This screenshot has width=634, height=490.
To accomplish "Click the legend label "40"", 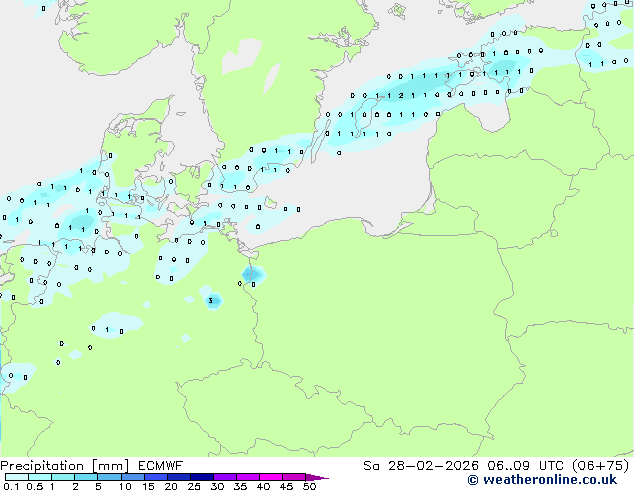I will point(263,486).
